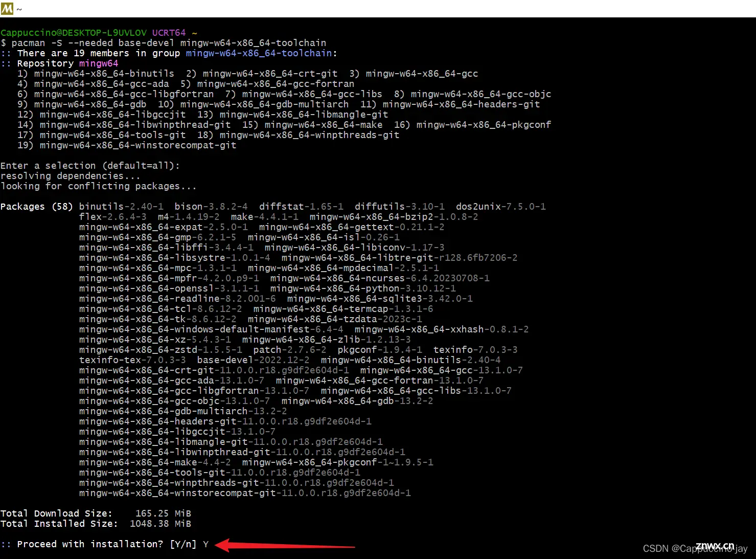Screen dimensions: 756x559
Task: Select group name 'mingw-w64-x86_64-toolchain:' in blue
Action: pos(262,53)
